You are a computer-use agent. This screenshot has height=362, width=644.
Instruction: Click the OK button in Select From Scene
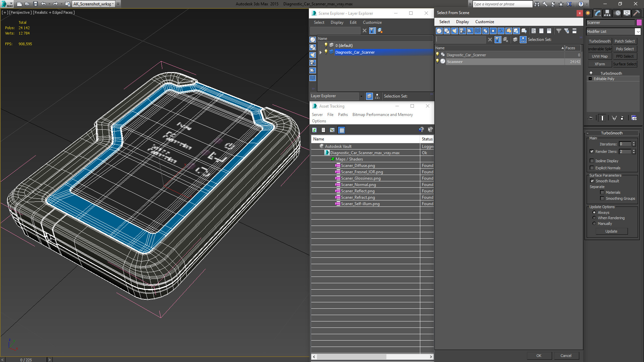tap(539, 356)
